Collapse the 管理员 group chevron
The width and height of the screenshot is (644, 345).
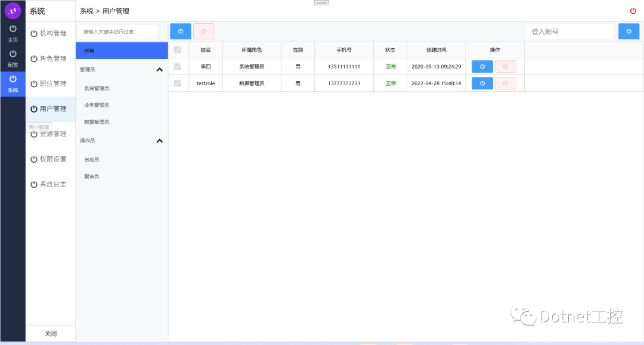click(x=160, y=70)
